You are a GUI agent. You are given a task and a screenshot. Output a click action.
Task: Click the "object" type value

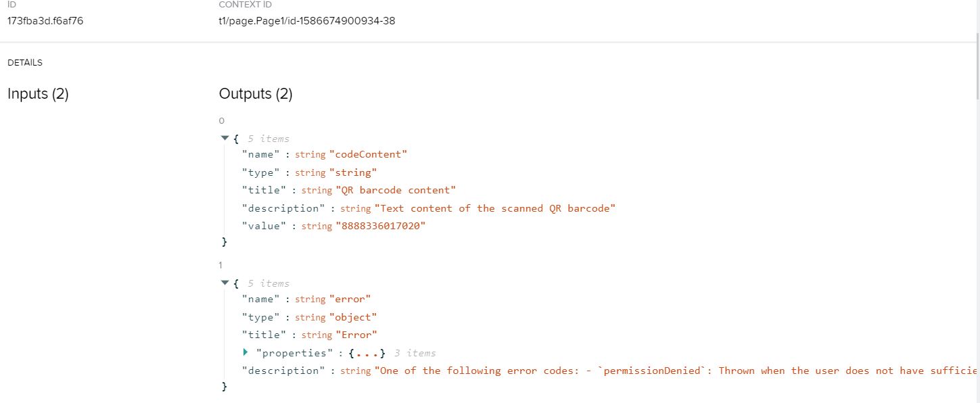coord(353,317)
